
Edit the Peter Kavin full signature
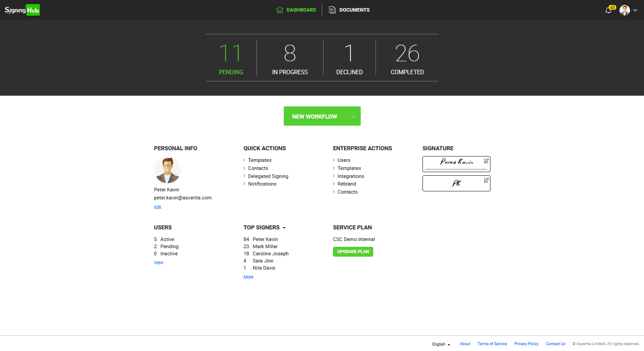[x=486, y=161]
